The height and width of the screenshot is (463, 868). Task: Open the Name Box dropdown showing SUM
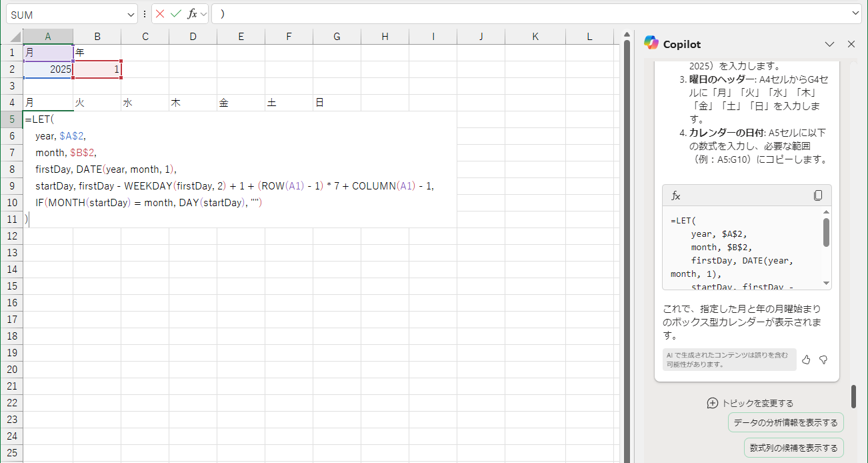pyautogui.click(x=130, y=14)
